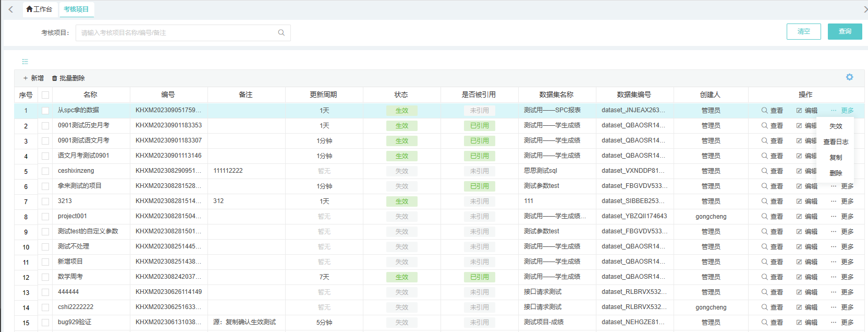868x332 pixels.
Task: Check the row for ceshixinzeng
Action: (45, 171)
